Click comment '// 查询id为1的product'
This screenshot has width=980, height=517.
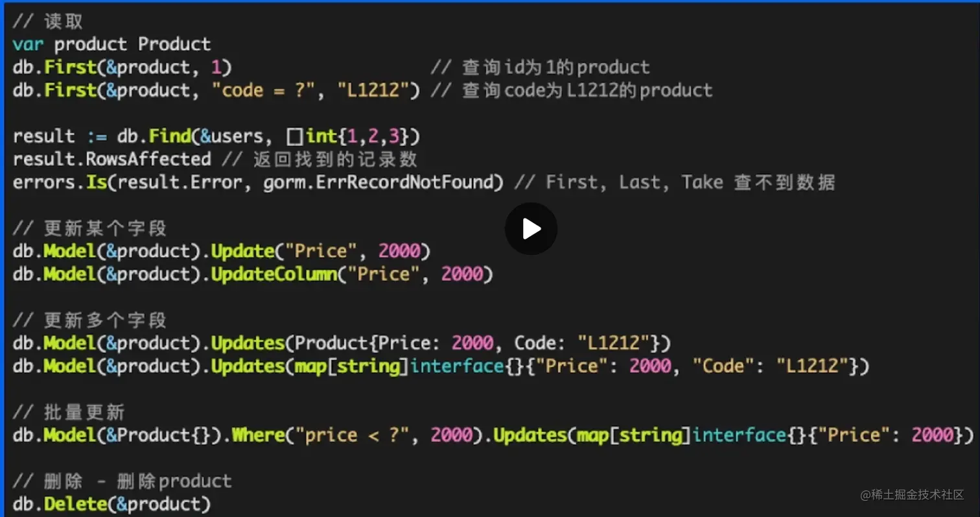coord(540,67)
